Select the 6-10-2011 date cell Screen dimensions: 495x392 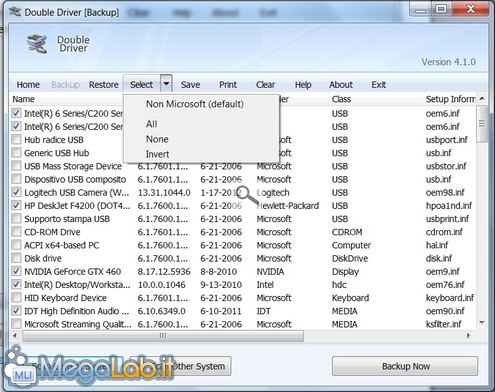click(221, 311)
